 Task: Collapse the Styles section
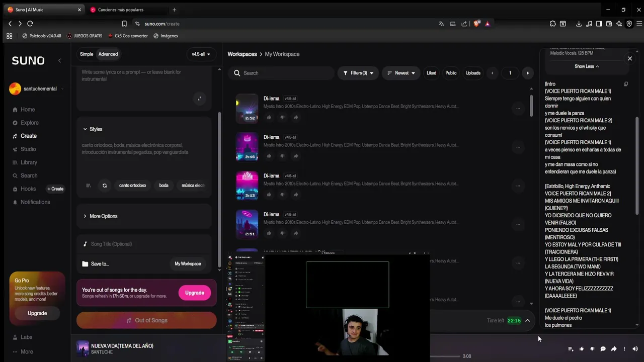click(x=93, y=129)
